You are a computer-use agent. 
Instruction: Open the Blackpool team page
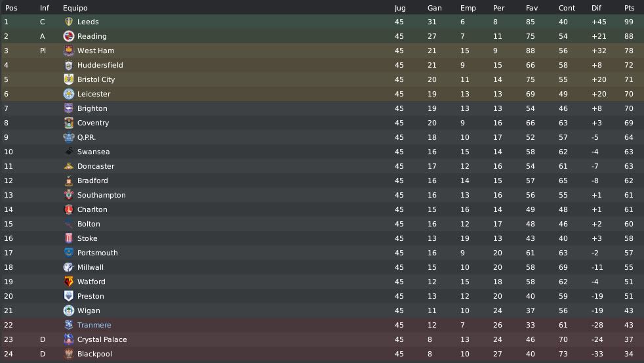coord(94,354)
